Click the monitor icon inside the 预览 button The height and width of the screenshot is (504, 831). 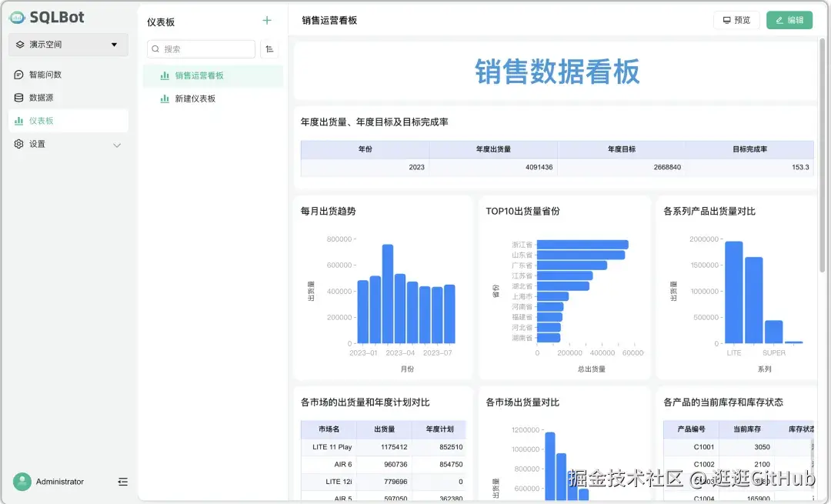coord(726,20)
